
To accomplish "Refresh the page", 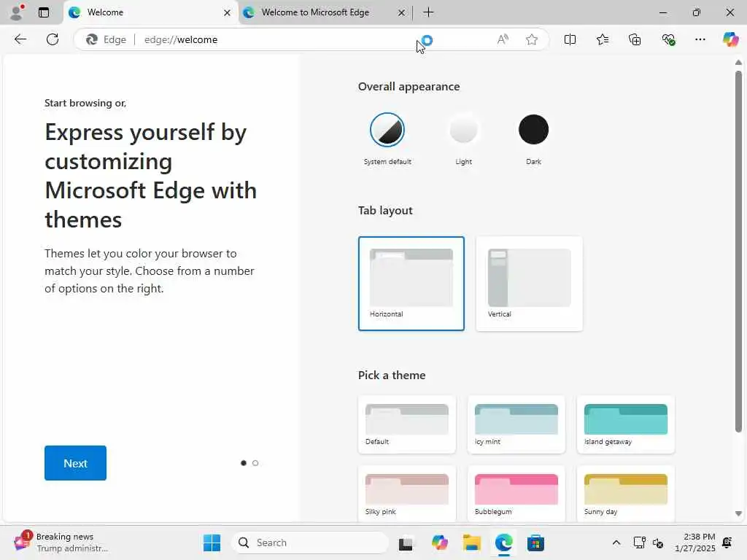I will (53, 39).
